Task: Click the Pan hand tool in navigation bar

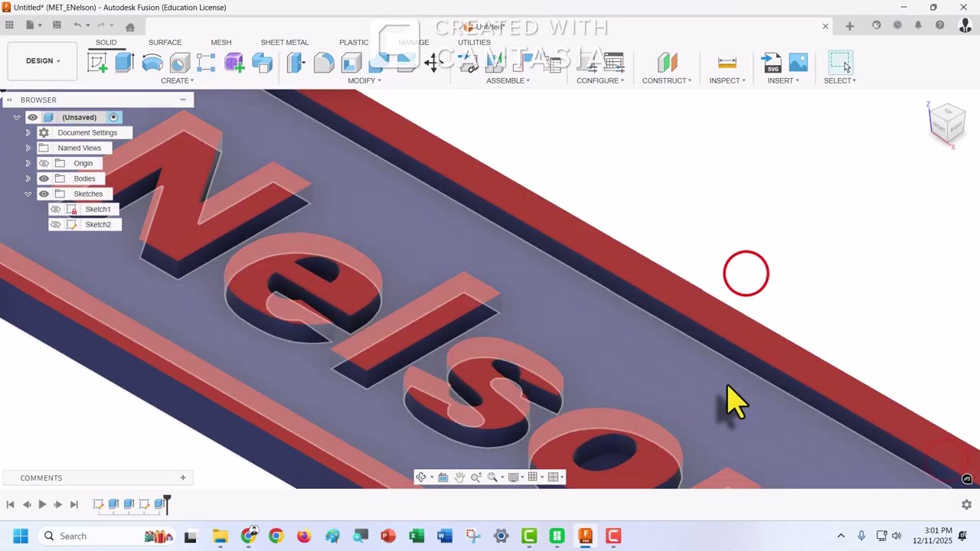Action: pyautogui.click(x=459, y=477)
